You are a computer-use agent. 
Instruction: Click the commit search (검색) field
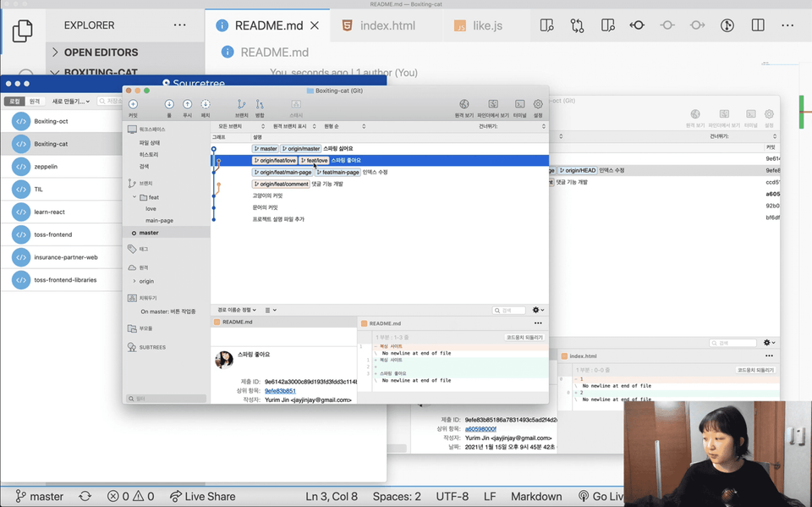tap(509, 310)
